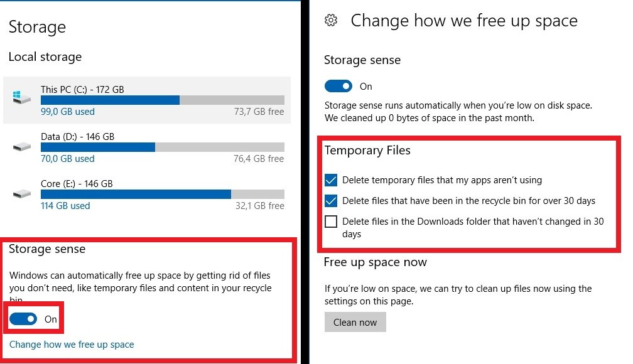Image resolution: width=633 pixels, height=364 pixels.
Task: Turn off Storage sense in the left panel
Action: (x=24, y=319)
